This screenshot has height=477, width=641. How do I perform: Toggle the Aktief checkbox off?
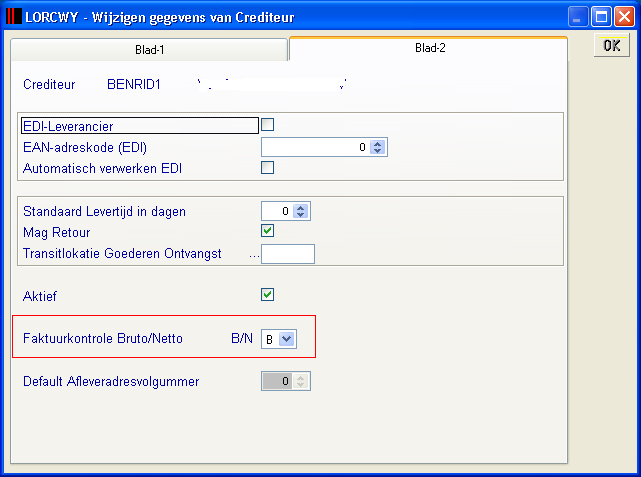click(x=267, y=295)
